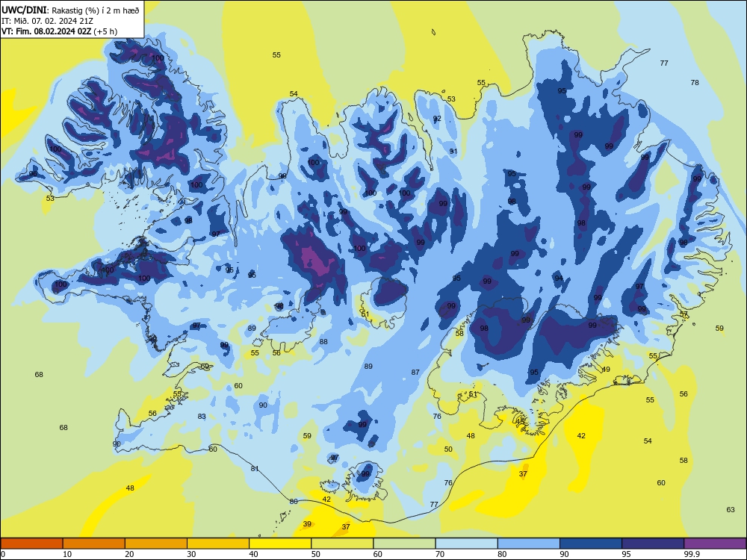Click the humidity value '39' off the south coast

point(307,524)
